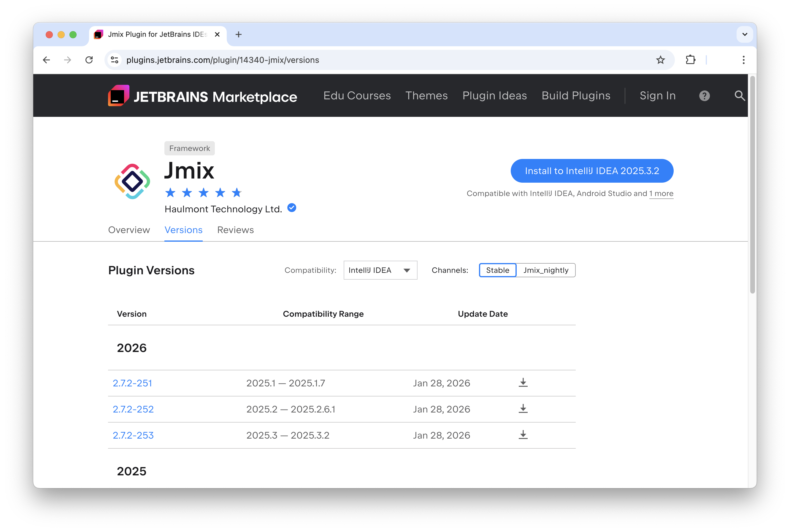The height and width of the screenshot is (532, 790).
Task: Expand the browser tab search chevron
Action: pos(745,34)
